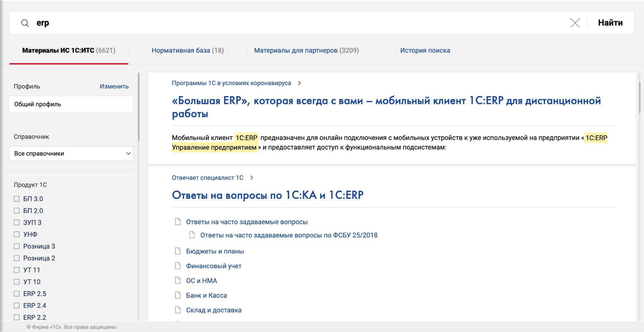The width and height of the screenshot is (644, 332).
Task: Open the ФСБУ 25/2018 questions link
Action: pyautogui.click(x=289, y=235)
